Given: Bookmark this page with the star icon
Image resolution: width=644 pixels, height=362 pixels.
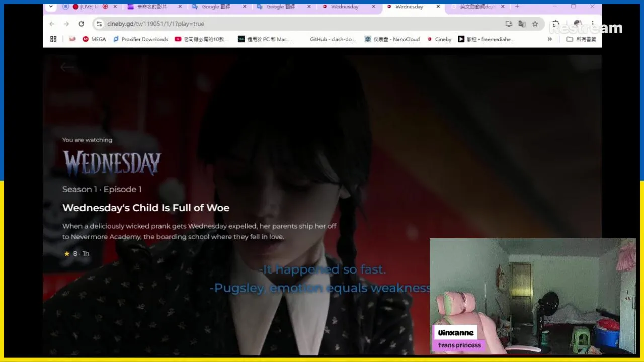Looking at the screenshot, I should [535, 24].
